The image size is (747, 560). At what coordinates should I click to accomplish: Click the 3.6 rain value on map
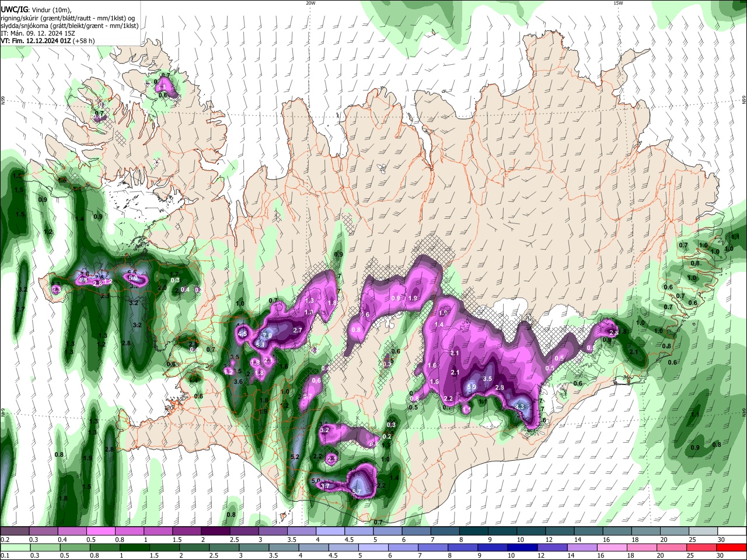pos(238,381)
